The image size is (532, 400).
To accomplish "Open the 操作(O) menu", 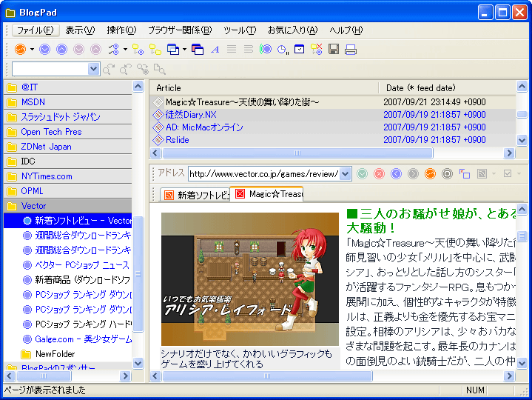I will click(x=121, y=30).
